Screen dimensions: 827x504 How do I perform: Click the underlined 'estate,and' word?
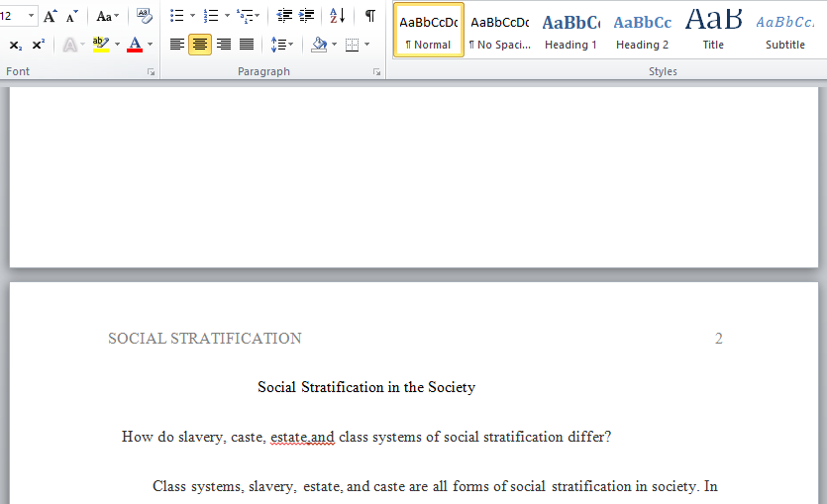pos(302,437)
